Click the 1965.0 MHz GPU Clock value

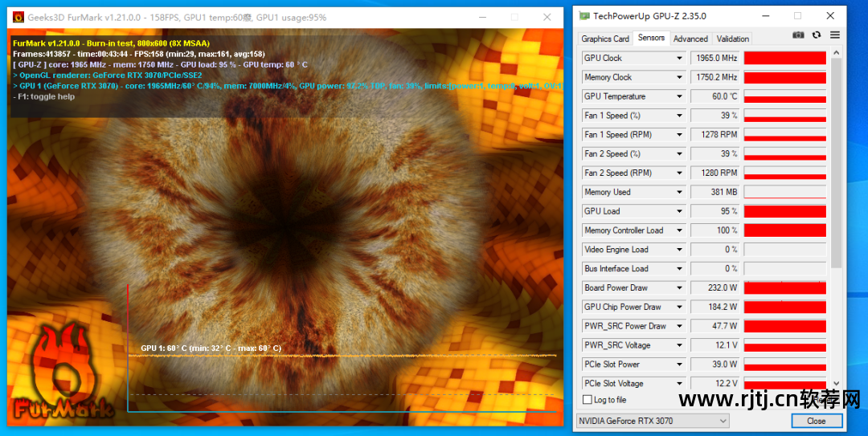click(x=714, y=58)
